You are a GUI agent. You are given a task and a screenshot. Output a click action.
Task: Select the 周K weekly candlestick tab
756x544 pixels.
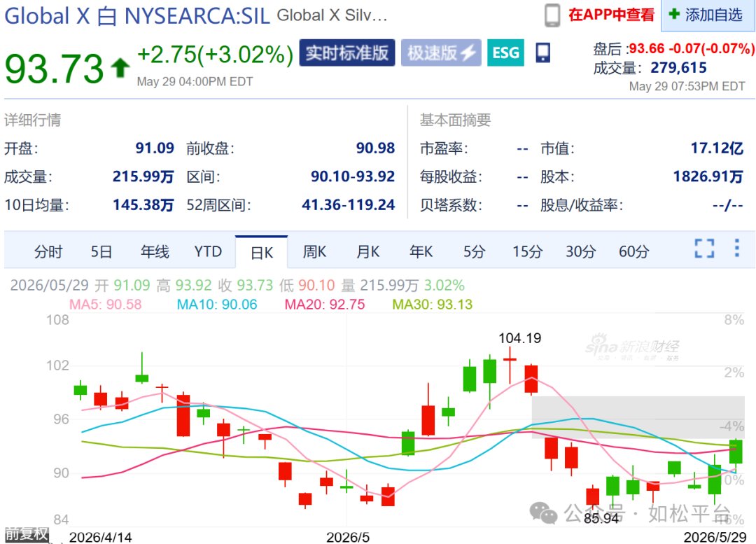(x=314, y=252)
